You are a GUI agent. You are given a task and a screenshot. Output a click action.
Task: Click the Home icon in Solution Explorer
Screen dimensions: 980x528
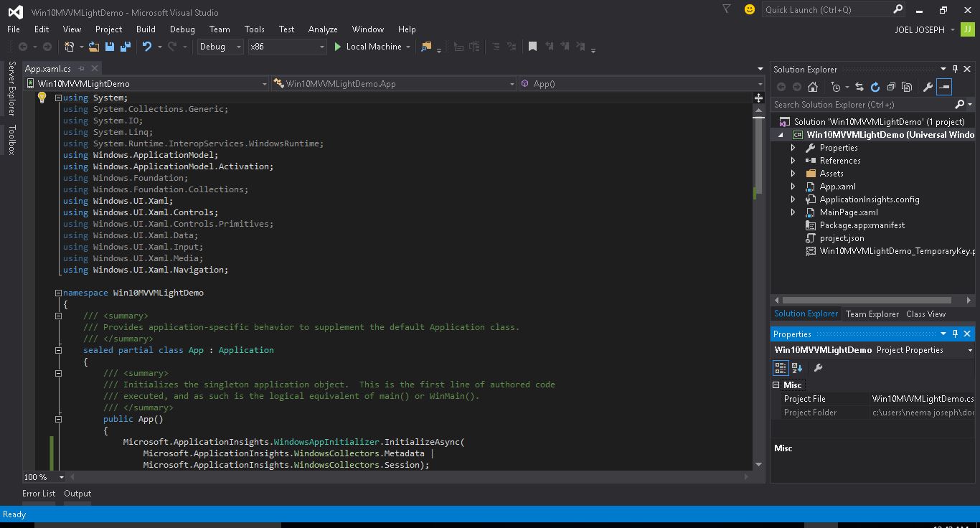[x=813, y=87]
